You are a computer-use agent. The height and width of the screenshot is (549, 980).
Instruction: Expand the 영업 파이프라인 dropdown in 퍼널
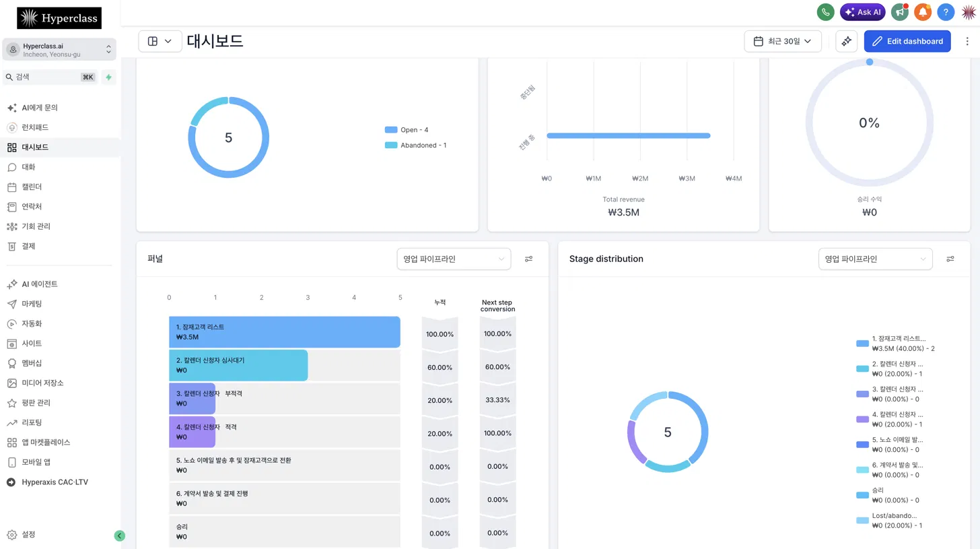click(454, 259)
